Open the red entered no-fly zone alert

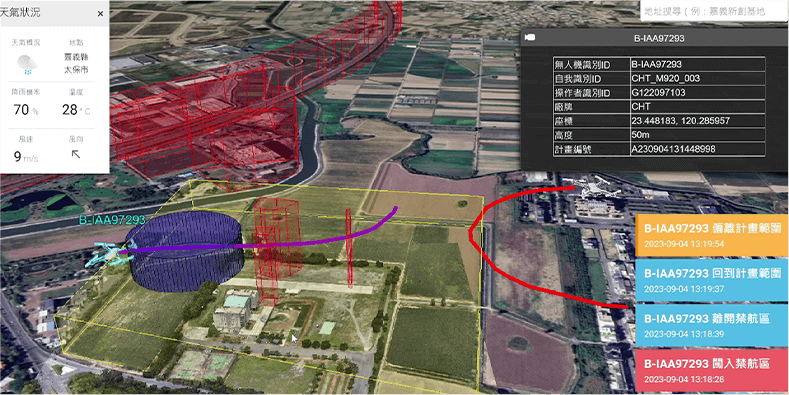(712, 370)
